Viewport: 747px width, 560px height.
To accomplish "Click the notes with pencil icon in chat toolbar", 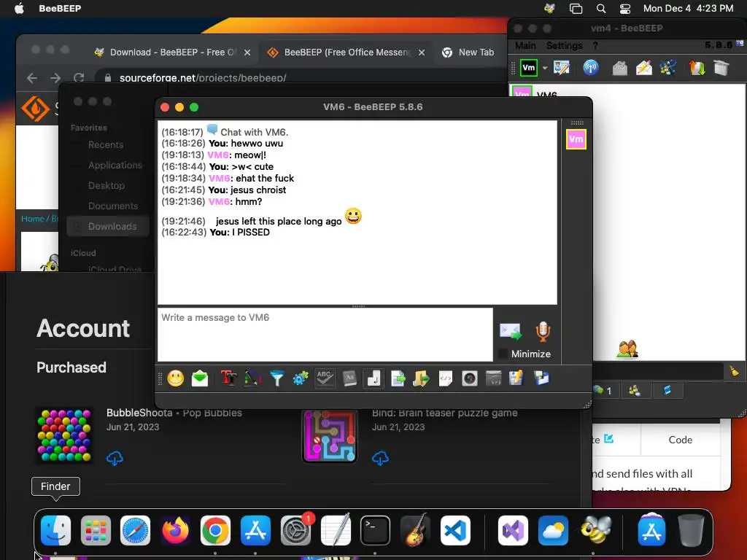I will pos(516,378).
